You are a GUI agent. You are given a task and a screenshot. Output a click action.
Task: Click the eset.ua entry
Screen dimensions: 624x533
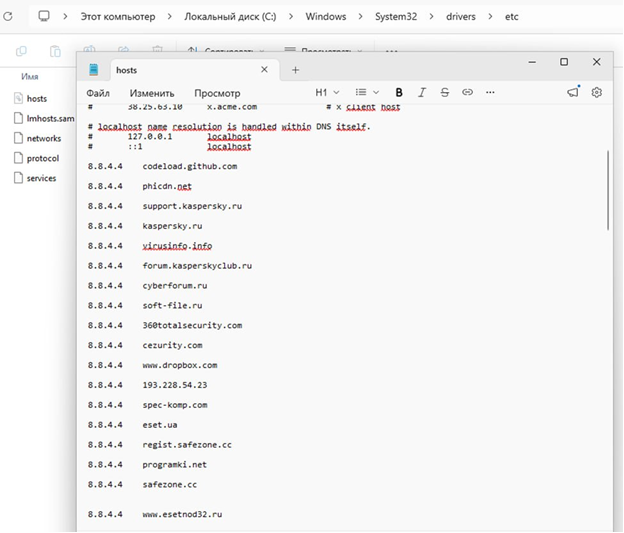tap(160, 425)
